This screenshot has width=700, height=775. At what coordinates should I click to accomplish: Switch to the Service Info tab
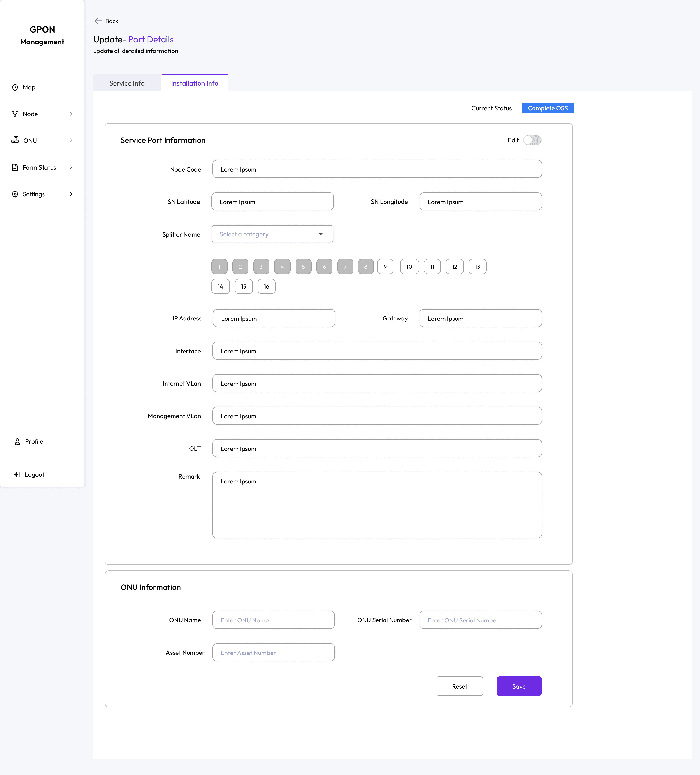127,83
